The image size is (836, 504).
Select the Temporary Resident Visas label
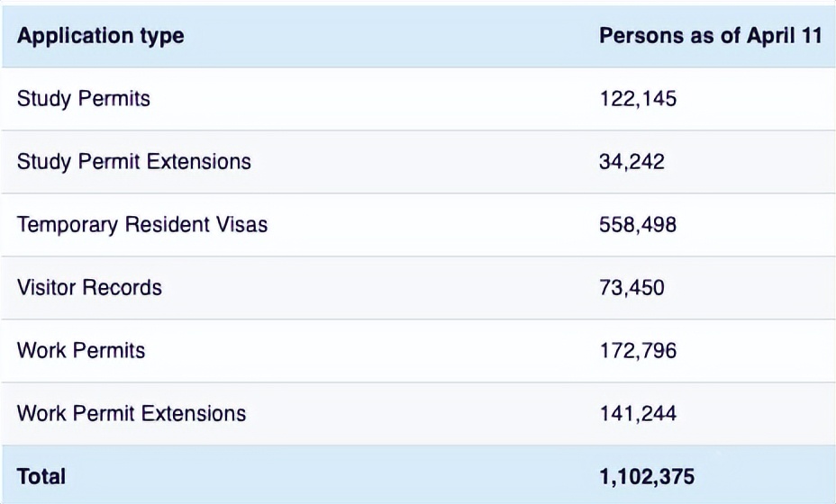pos(142,224)
